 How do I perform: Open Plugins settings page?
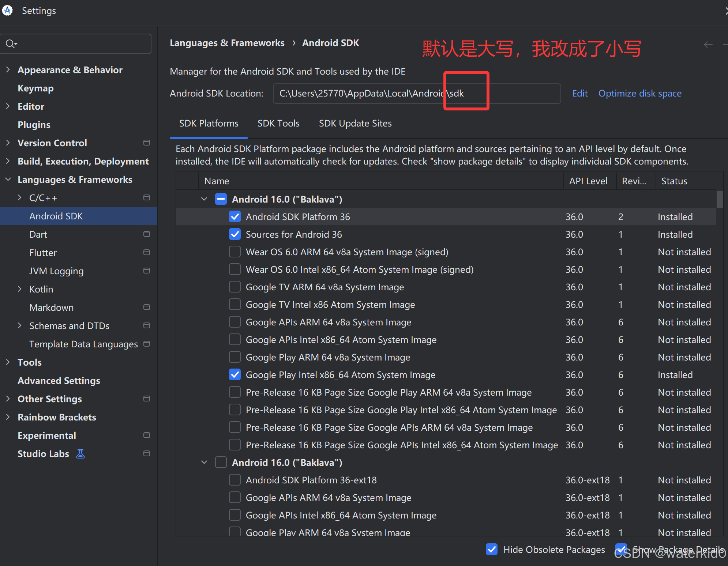coord(34,125)
